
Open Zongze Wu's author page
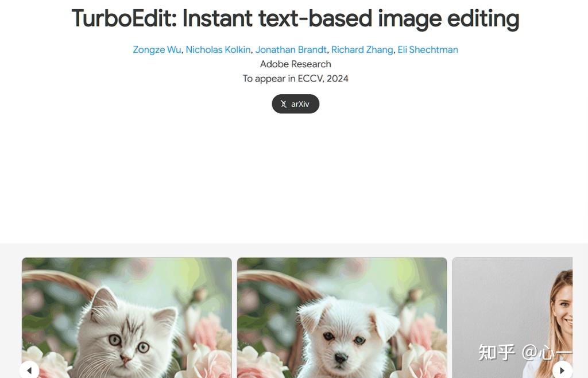157,49
